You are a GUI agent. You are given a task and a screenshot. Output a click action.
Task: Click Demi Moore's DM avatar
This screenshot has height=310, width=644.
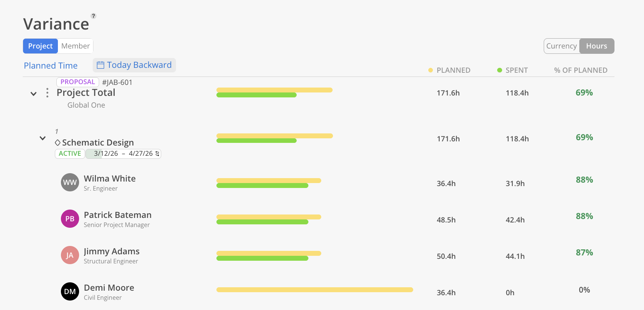70,291
